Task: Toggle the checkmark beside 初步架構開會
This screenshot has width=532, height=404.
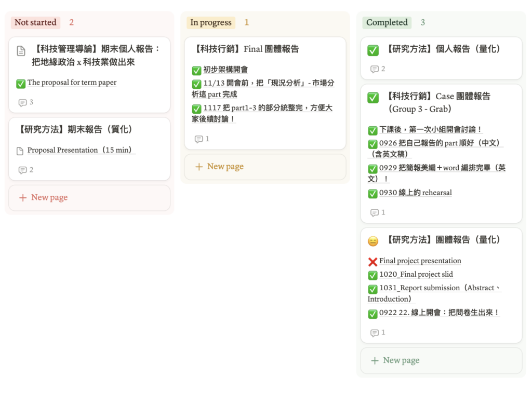Action: point(196,70)
